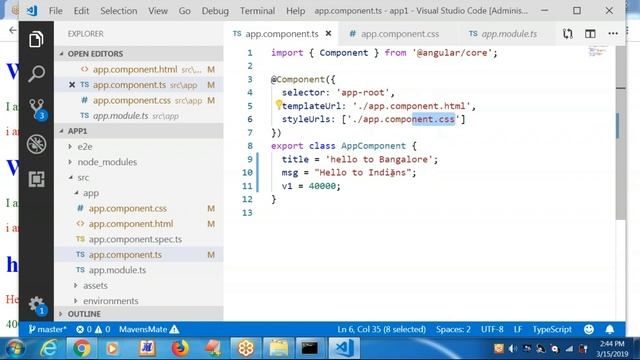Change language mode TypeScript
Image resolution: width=640 pixels, height=360 pixels.
552,329
